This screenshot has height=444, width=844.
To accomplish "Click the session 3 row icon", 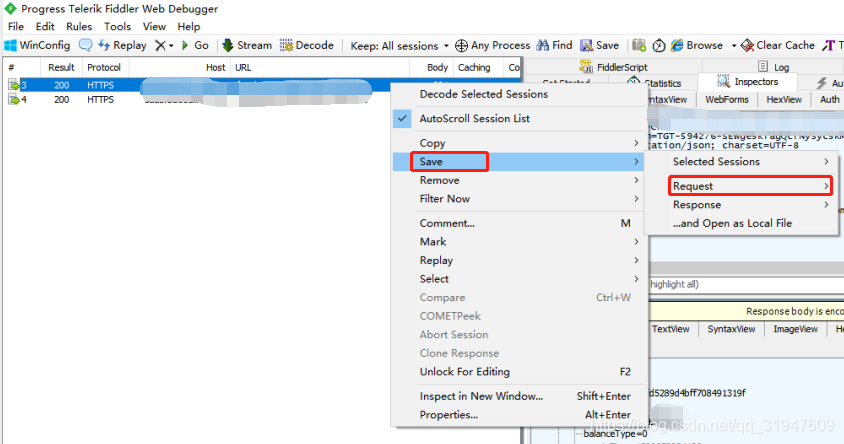I will 13,85.
